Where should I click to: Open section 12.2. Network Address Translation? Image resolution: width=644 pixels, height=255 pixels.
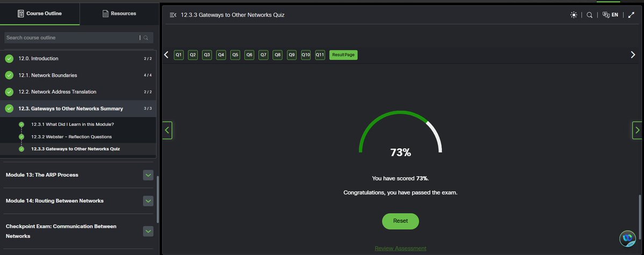tap(78, 91)
